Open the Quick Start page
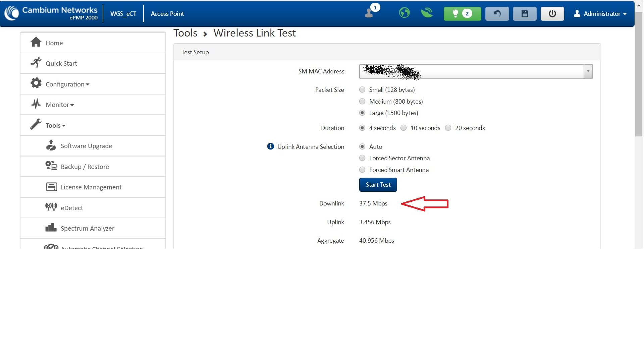 (61, 64)
